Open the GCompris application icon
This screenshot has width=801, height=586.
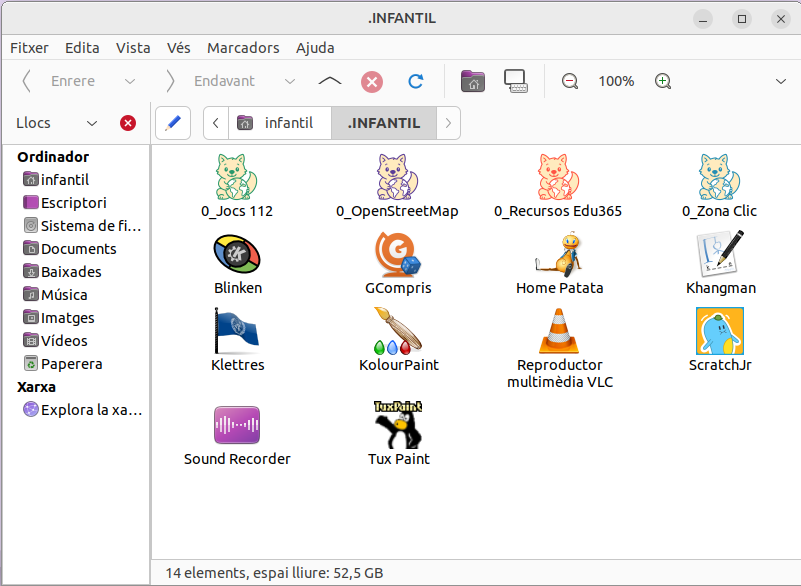tap(398, 255)
